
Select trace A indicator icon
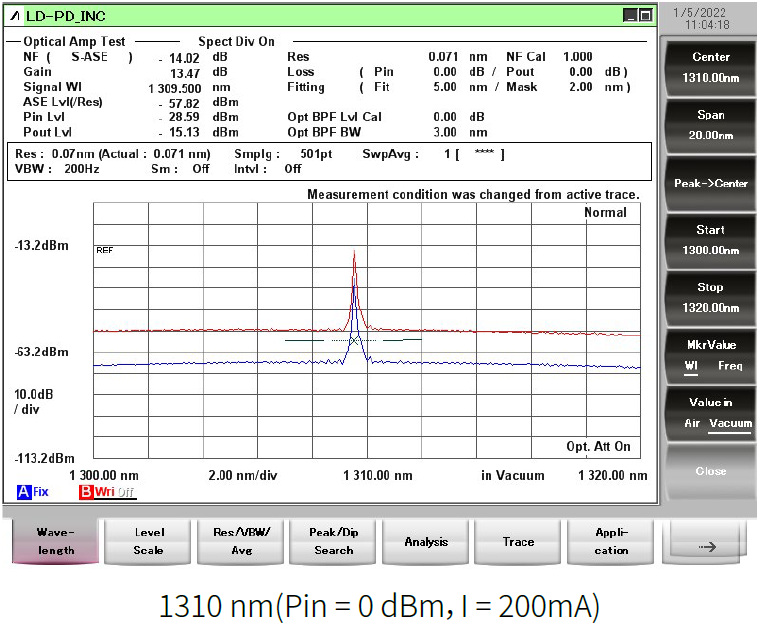pyautogui.click(x=23, y=492)
